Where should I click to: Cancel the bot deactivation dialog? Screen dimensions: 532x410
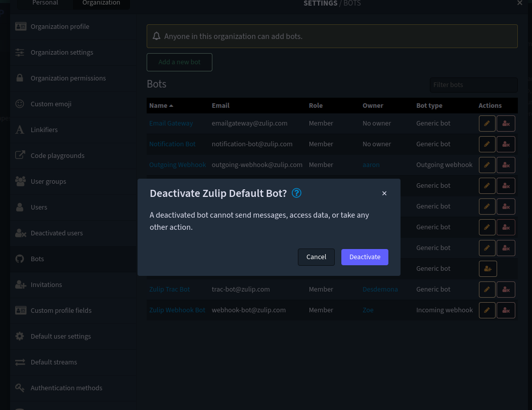(316, 257)
